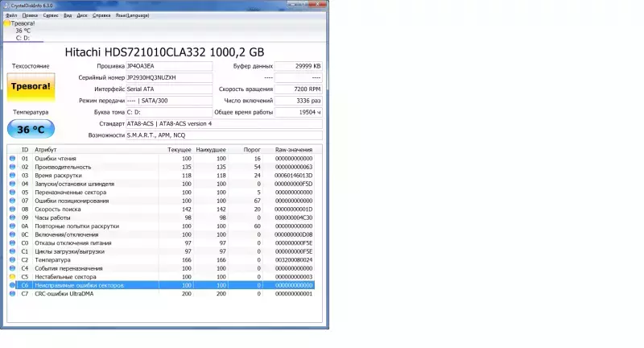Screen dimensions: 644x348
Task: Click the blue status dot for Ошибки чтения
Action: point(12,158)
